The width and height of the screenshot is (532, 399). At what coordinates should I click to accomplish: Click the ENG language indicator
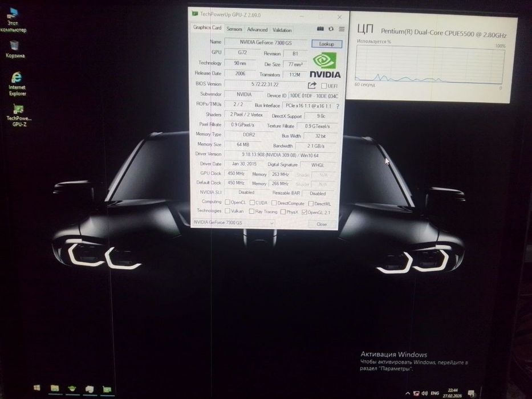434,393
